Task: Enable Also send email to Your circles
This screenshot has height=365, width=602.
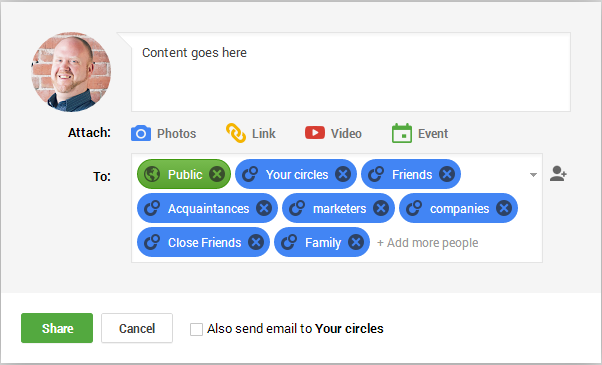Action: [x=196, y=329]
